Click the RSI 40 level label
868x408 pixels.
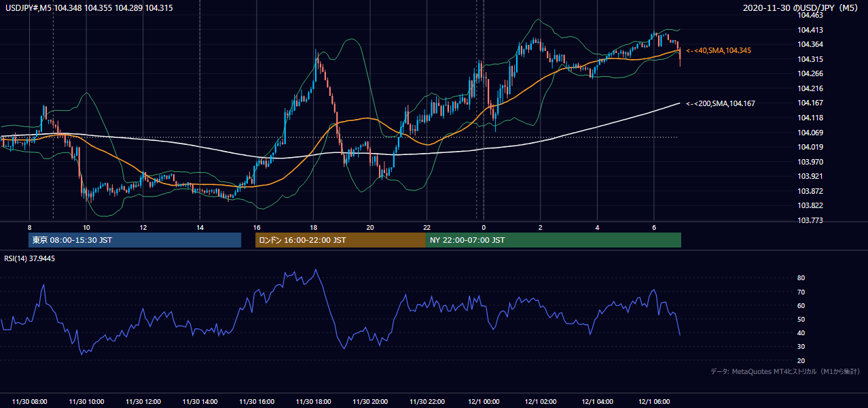[801, 333]
